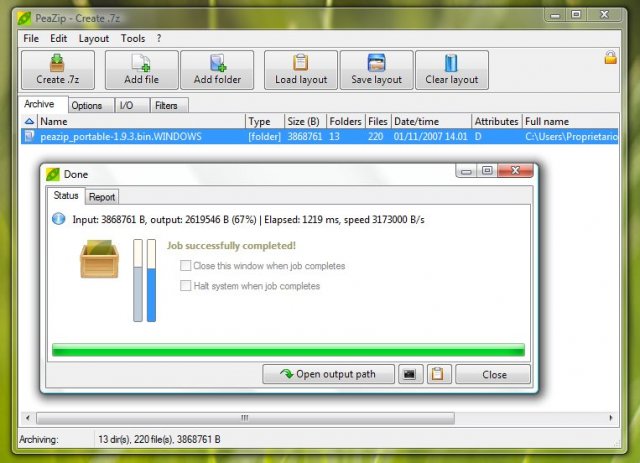
Task: Click the Open output path button
Action: click(x=328, y=374)
